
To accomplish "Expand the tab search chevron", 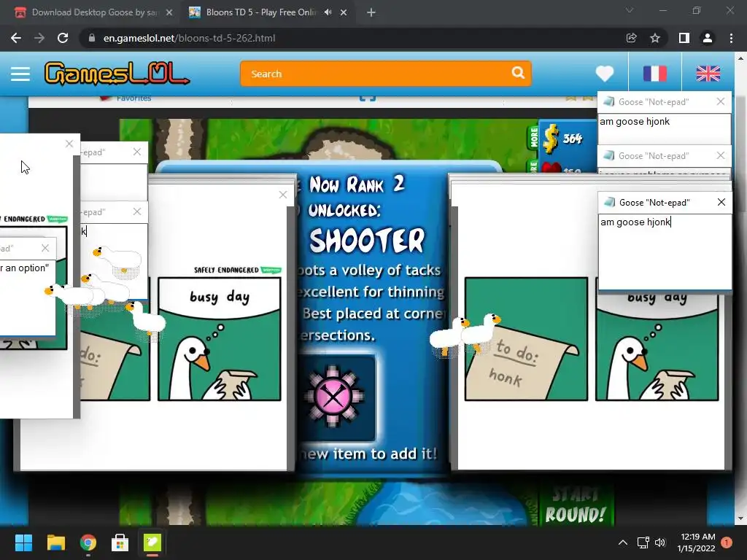I will [630, 10].
